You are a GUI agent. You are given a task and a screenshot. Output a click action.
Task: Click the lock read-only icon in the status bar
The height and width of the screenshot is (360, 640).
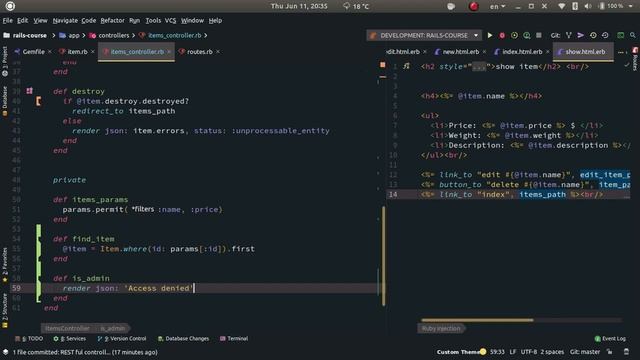tap(609, 352)
